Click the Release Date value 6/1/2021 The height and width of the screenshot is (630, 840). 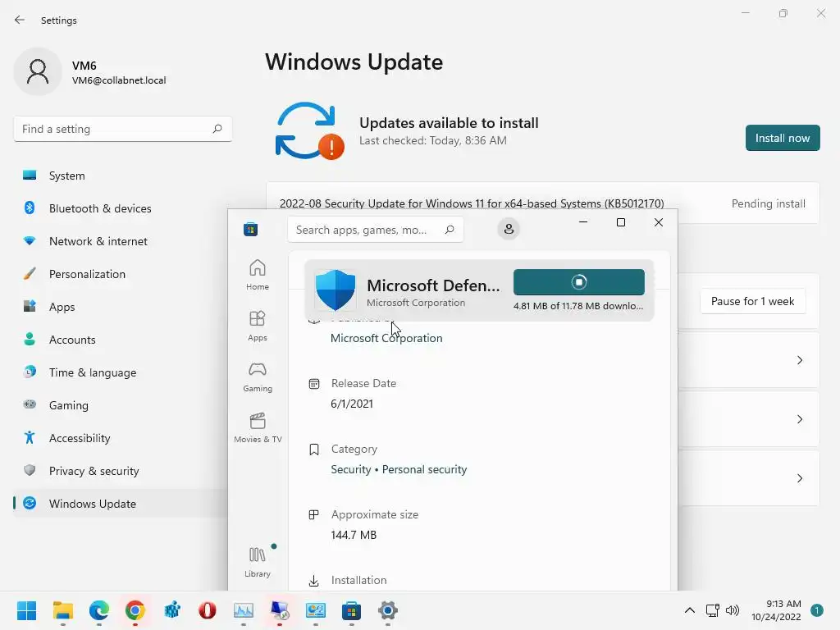point(351,404)
